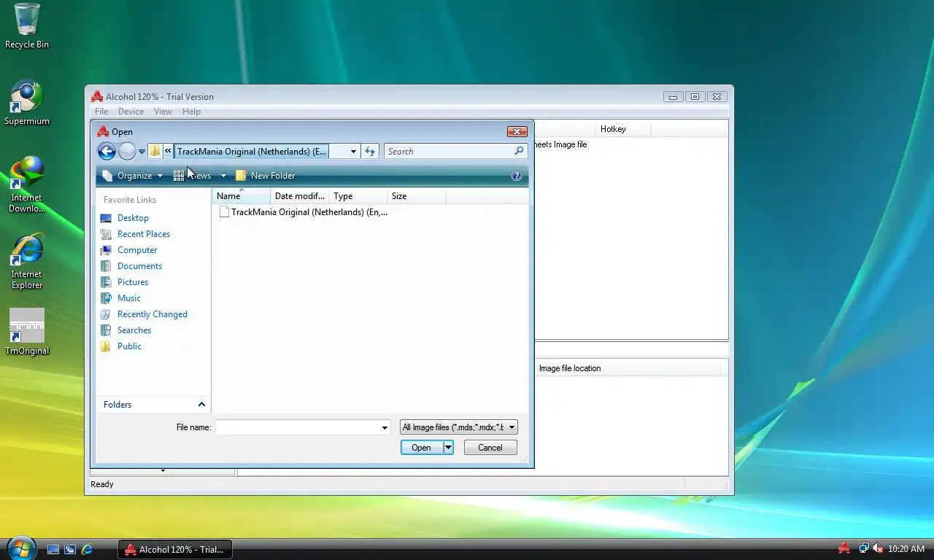The image size is (934, 560).
Task: Expand the Open button split arrow
Action: tap(449, 448)
